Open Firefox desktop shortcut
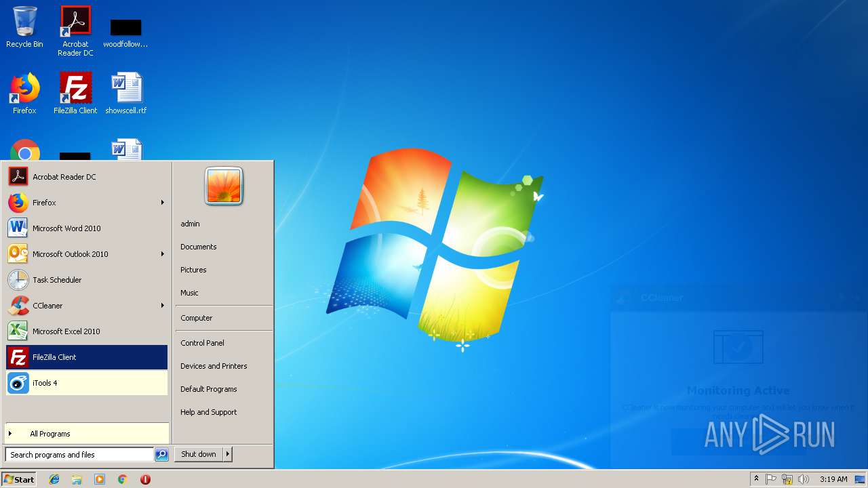The width and height of the screenshot is (868, 488). [x=24, y=93]
